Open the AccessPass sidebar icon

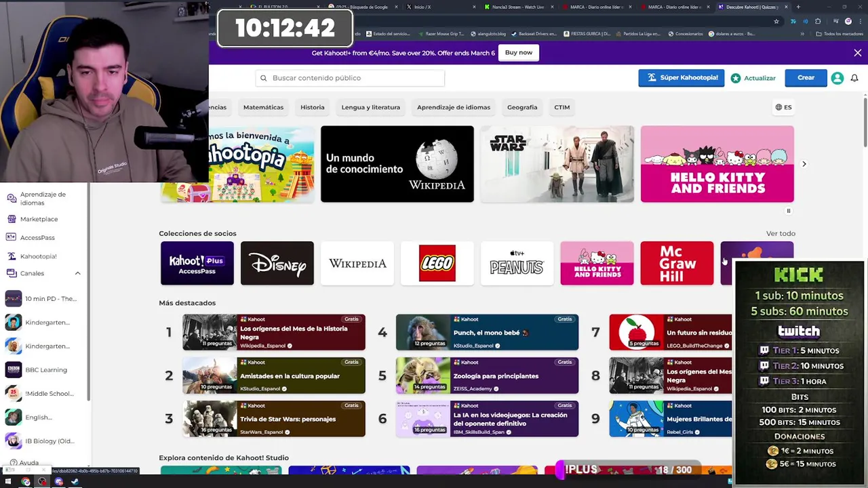point(12,237)
